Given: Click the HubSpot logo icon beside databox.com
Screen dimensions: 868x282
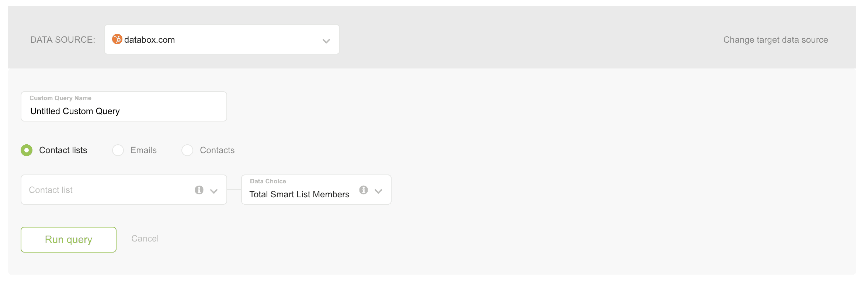Looking at the screenshot, I should tap(117, 39).
